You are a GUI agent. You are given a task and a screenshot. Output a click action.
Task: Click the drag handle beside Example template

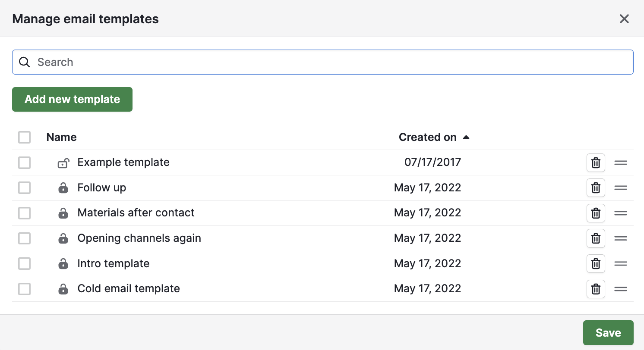pos(620,163)
